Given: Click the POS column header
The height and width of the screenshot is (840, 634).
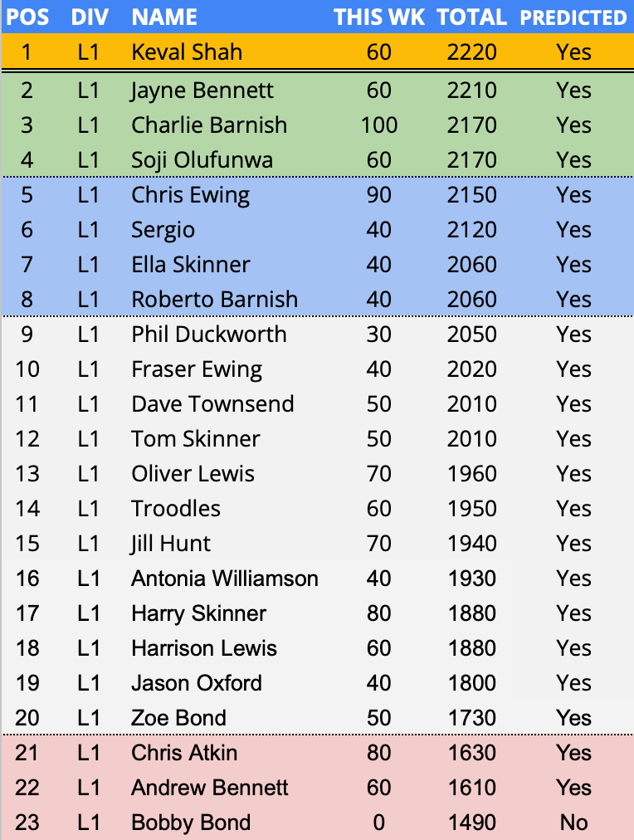Looking at the screenshot, I should tap(27, 17).
